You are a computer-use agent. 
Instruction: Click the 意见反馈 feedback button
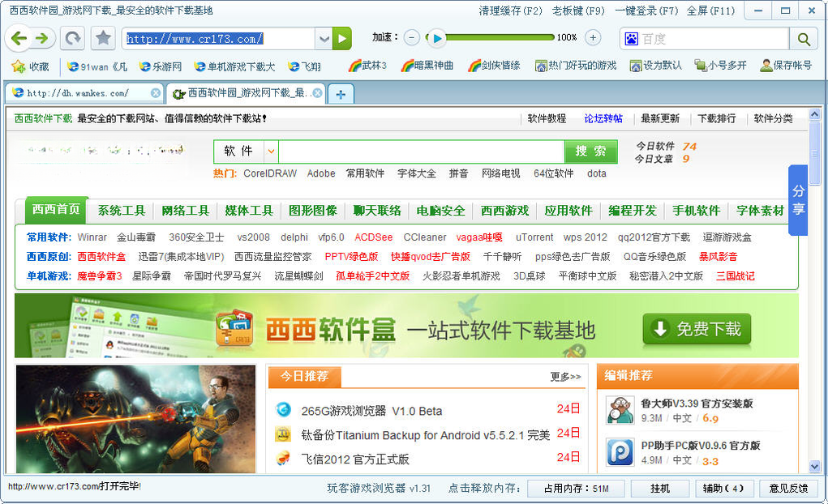click(x=788, y=489)
